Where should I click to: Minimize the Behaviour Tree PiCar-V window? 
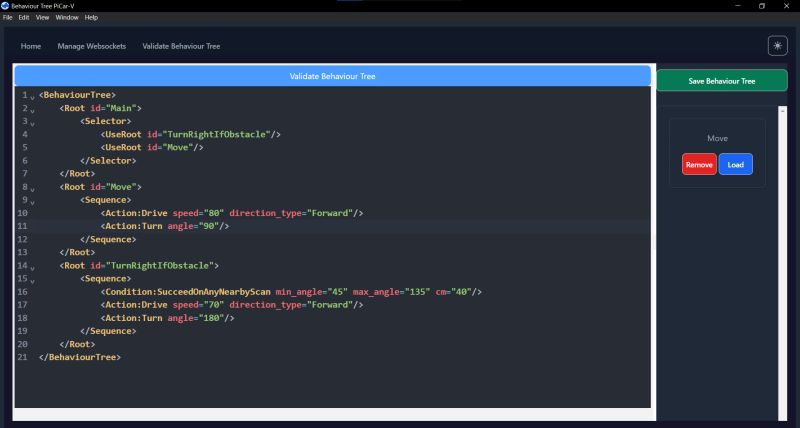(738, 6)
